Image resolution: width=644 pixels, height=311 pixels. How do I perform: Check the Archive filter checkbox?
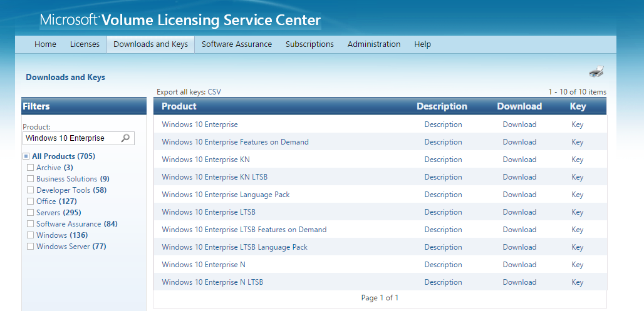click(x=30, y=168)
